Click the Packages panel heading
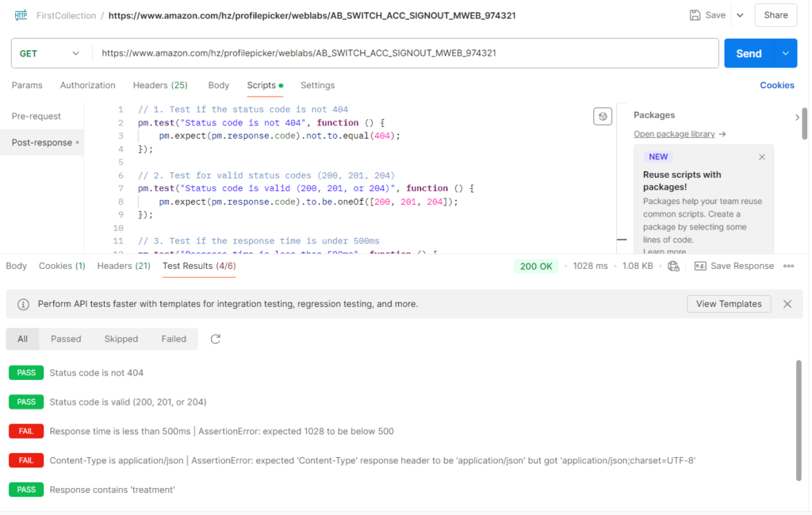The width and height of the screenshot is (812, 515). tap(654, 115)
